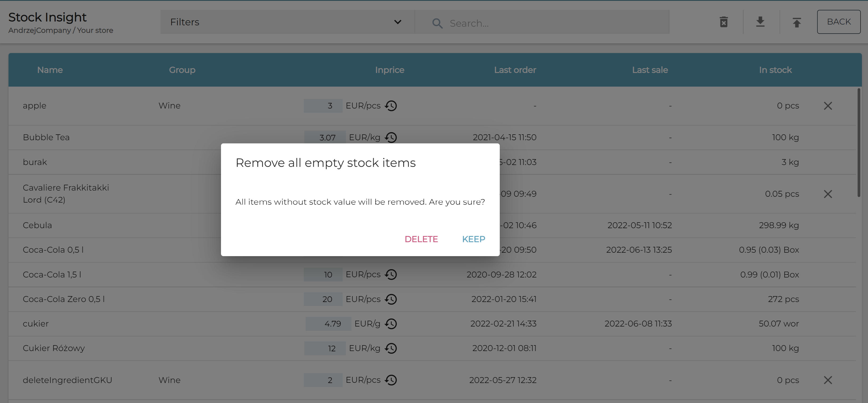Remove deleteIngredientGKU using its X icon
Screen dimensions: 868x403
click(x=828, y=380)
